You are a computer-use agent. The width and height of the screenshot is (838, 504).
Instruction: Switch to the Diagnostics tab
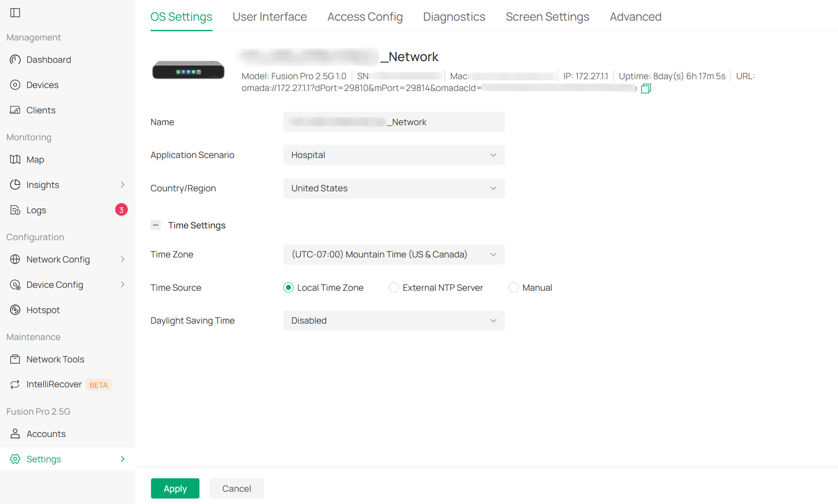pos(454,17)
